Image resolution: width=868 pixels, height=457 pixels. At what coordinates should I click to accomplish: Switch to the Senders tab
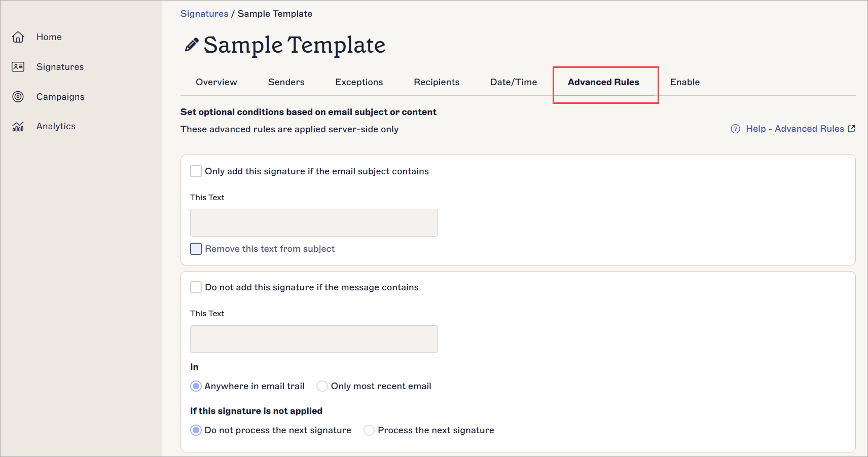pyautogui.click(x=286, y=82)
